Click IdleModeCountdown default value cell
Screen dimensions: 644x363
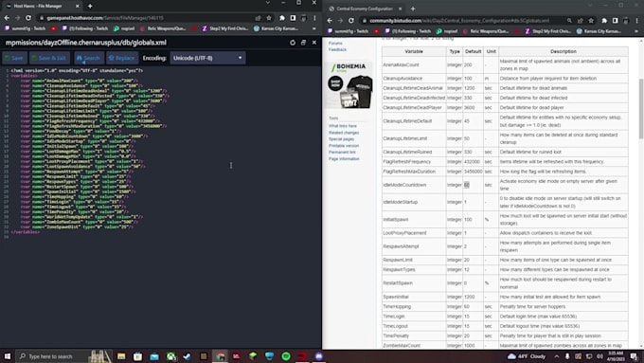(473, 185)
